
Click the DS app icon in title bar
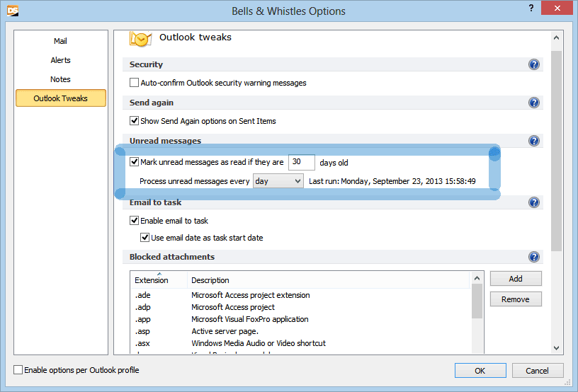(x=12, y=11)
